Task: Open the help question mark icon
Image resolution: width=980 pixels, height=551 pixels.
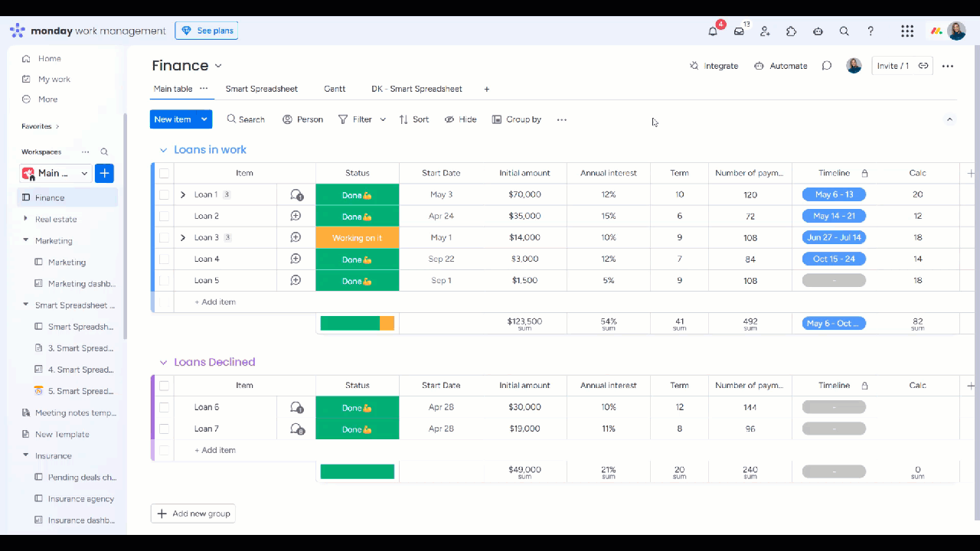Action: click(x=871, y=31)
